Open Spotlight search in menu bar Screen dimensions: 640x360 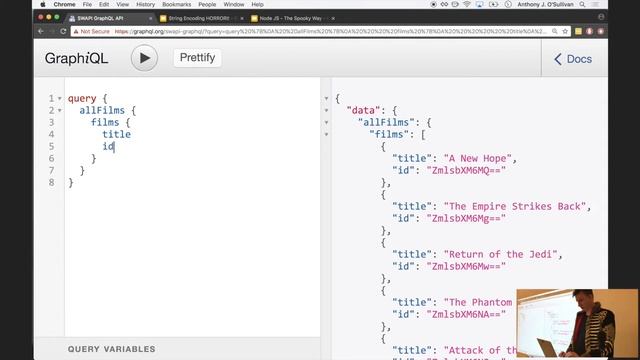pos(582,4)
